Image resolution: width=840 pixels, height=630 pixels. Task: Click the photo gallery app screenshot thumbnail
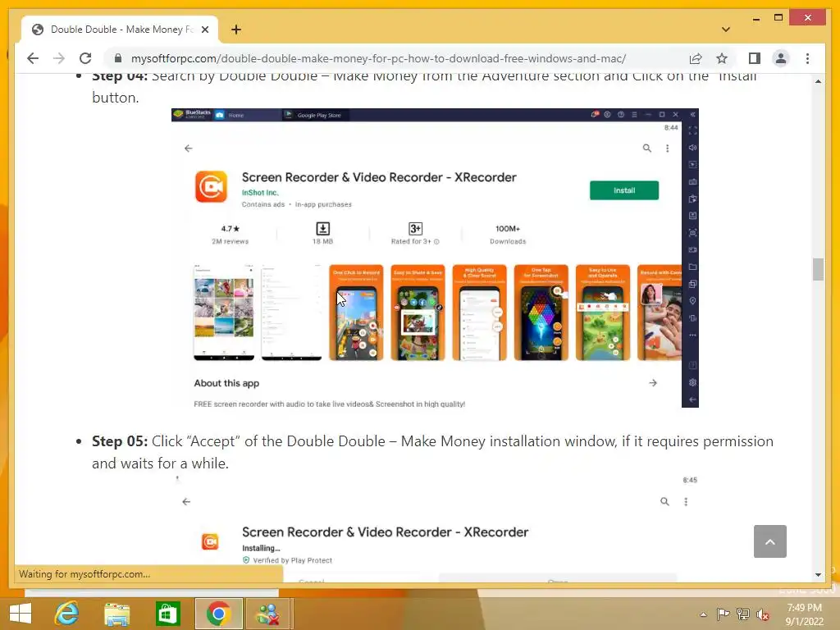(224, 313)
